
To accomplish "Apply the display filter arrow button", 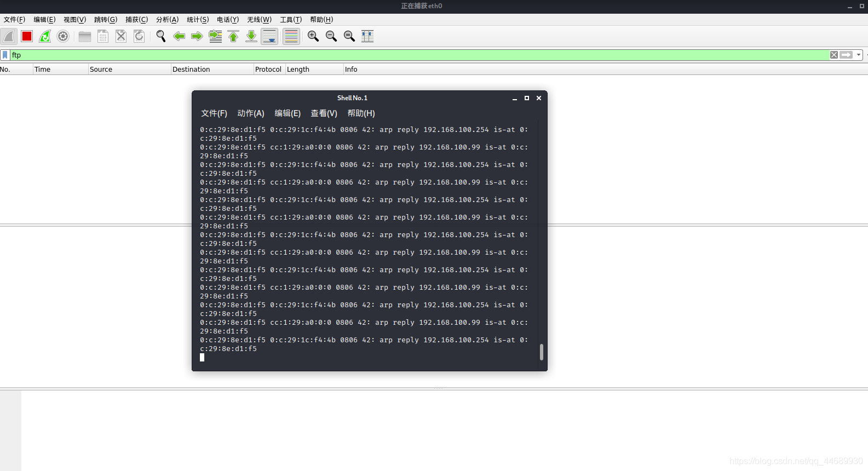I will (x=846, y=55).
